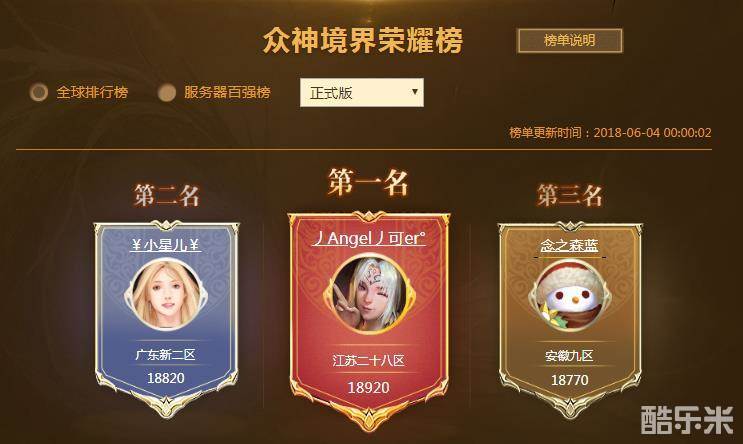
Task: Open player 丿Angel丿可er° profile link
Action: point(369,238)
